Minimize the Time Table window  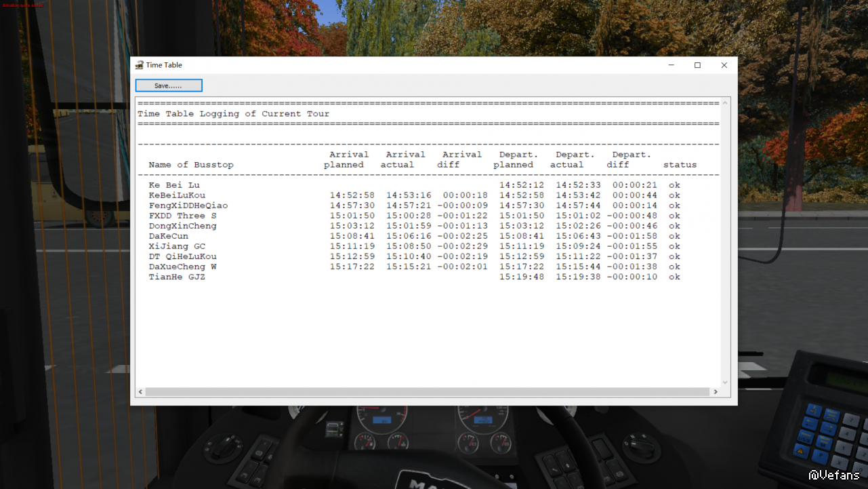point(671,65)
